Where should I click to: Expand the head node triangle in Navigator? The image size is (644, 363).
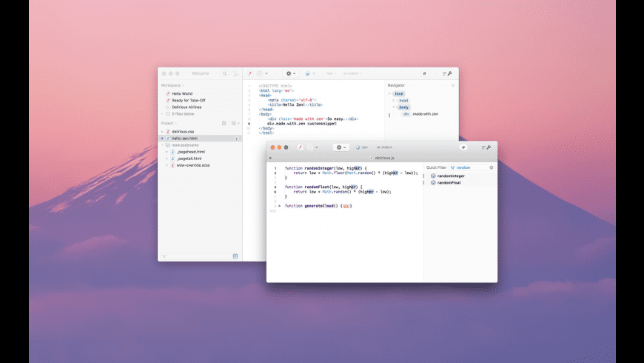point(394,100)
